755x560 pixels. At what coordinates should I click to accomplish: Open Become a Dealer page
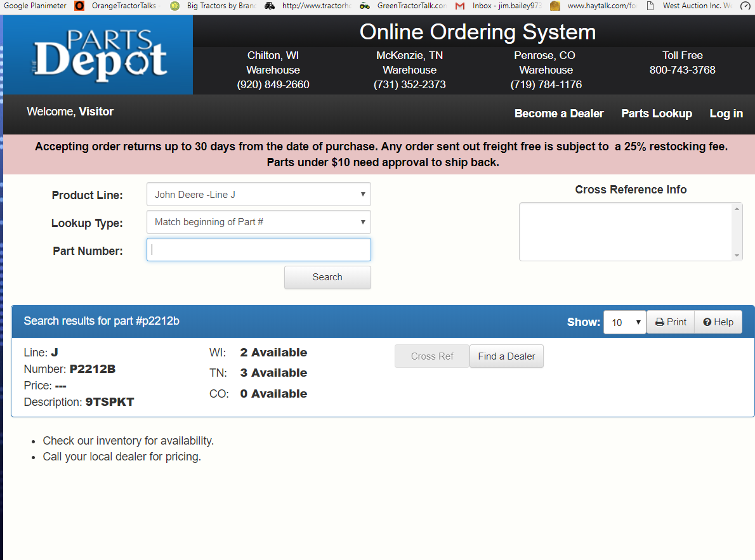[x=558, y=114]
